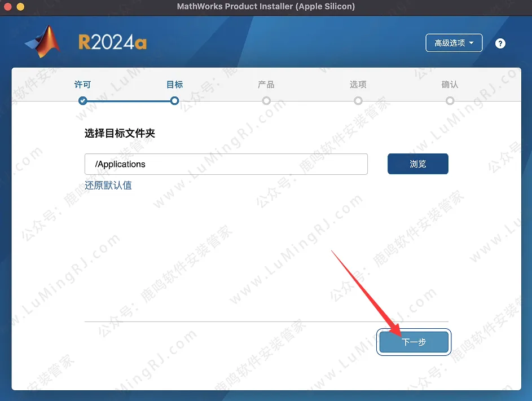Click the 下一步 next button
The width and height of the screenshot is (532, 401).
coord(414,342)
